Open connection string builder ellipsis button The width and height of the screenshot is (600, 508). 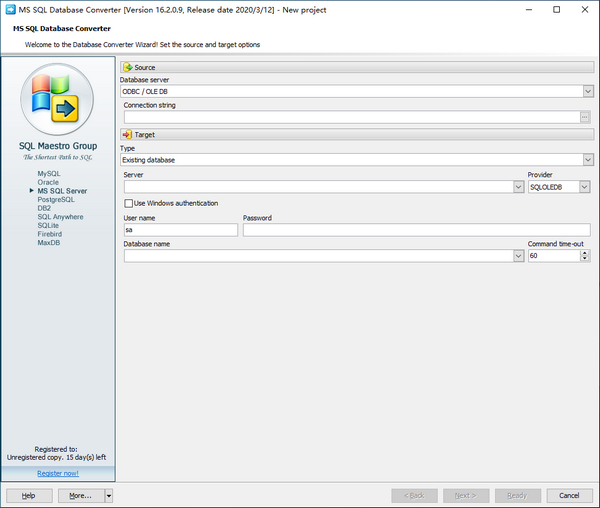tap(585, 117)
